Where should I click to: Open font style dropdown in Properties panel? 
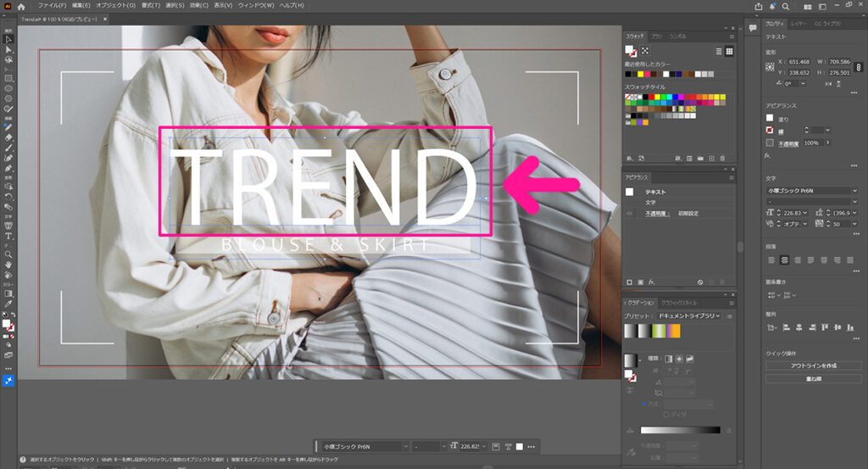pos(854,202)
